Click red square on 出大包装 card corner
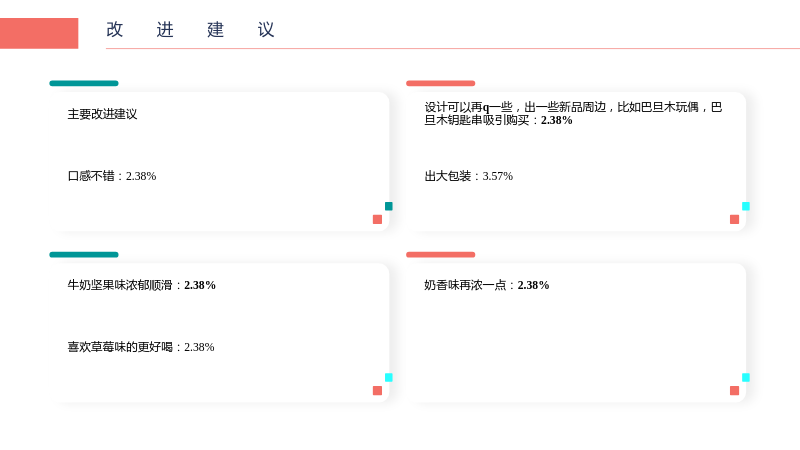The height and width of the screenshot is (450, 800). click(735, 219)
